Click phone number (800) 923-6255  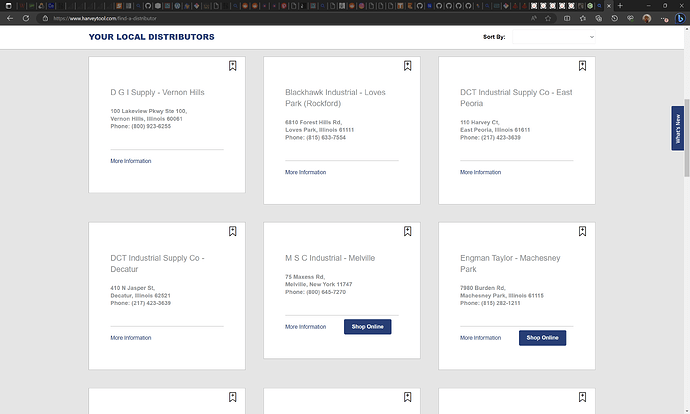[151, 126]
